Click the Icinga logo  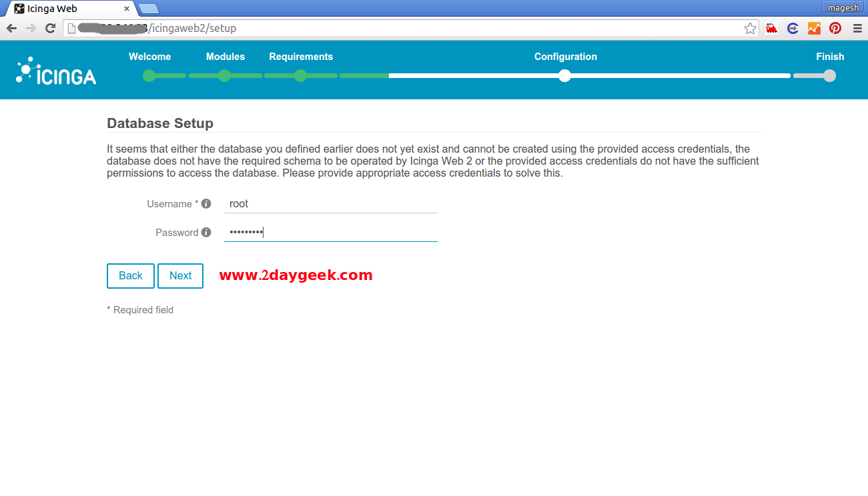coord(56,71)
